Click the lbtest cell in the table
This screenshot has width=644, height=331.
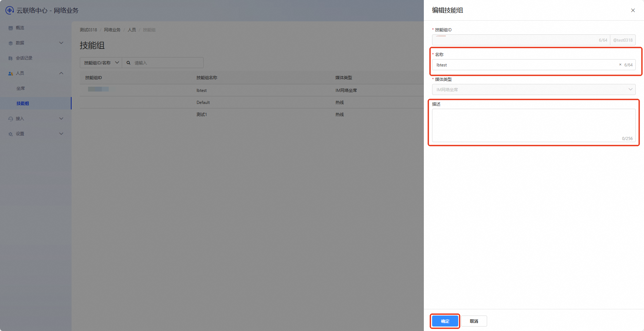click(202, 90)
